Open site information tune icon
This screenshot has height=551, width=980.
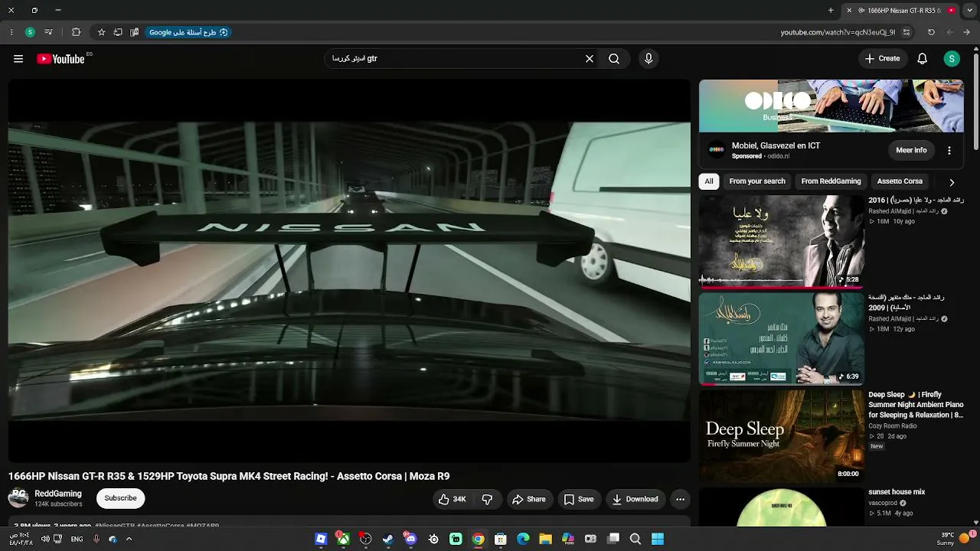(906, 32)
